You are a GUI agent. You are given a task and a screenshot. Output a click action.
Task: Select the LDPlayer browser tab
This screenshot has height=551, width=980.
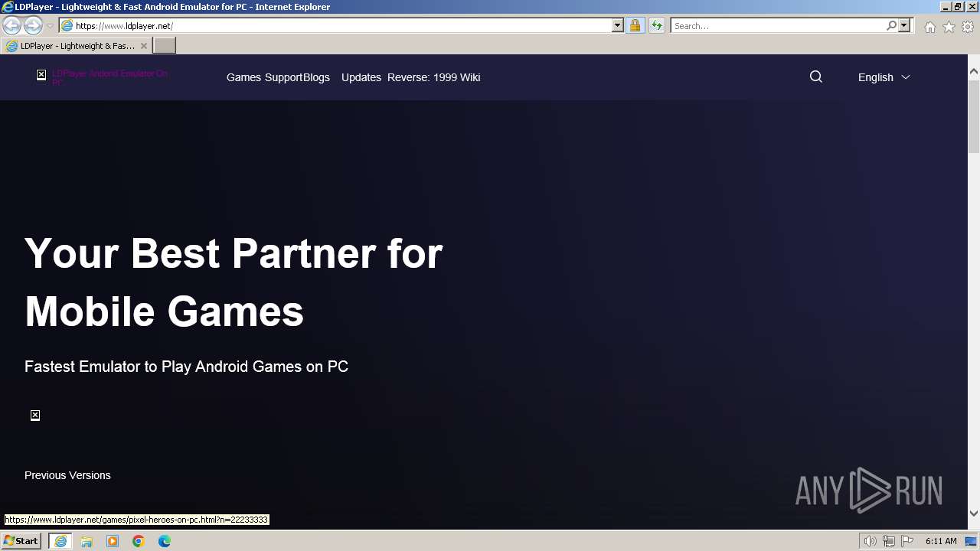point(76,46)
